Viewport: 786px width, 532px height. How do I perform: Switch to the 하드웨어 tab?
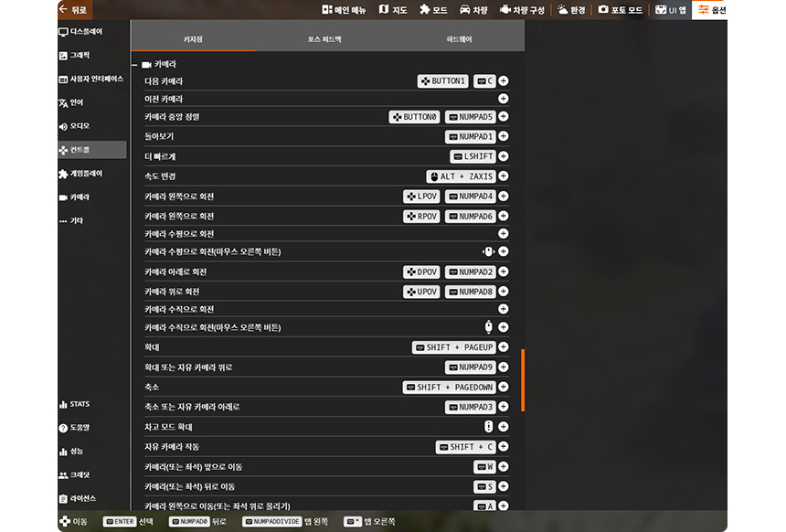pos(459,40)
